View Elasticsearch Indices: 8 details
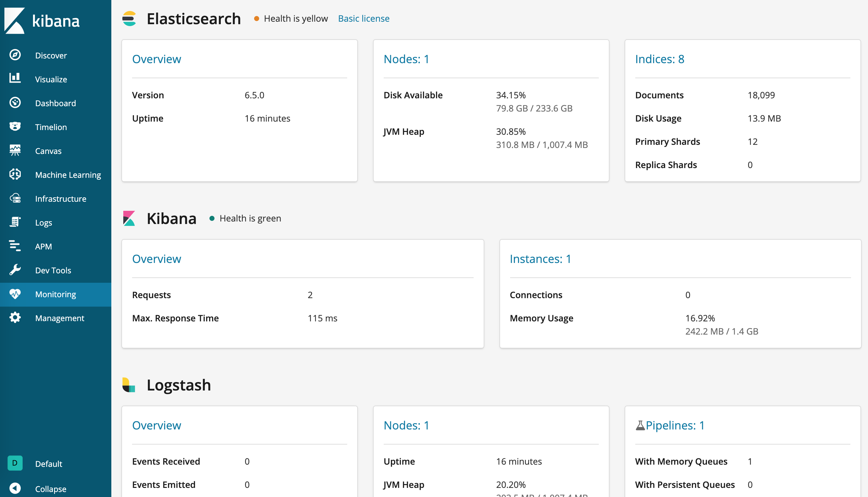The image size is (868, 497). click(x=659, y=59)
